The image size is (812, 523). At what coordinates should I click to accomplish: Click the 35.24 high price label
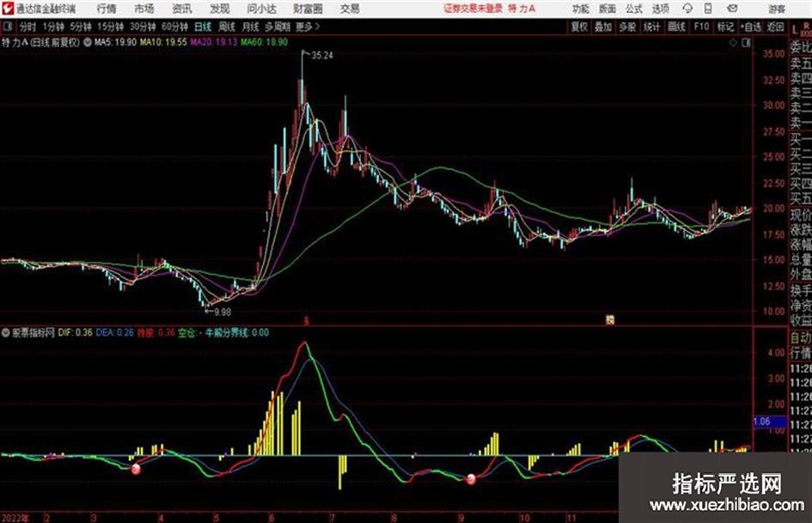[322, 56]
